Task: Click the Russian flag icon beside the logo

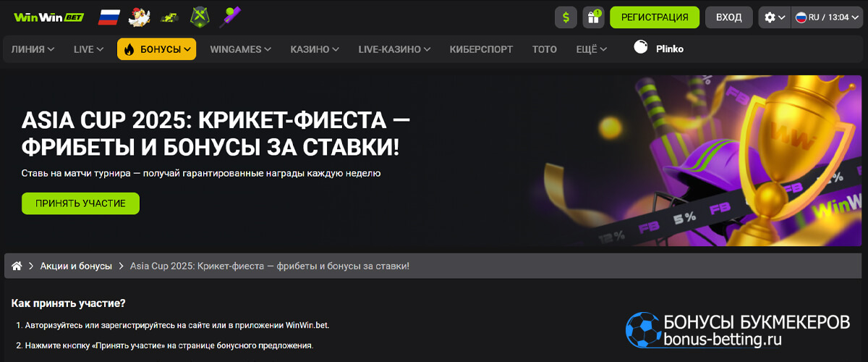Action: (x=109, y=16)
